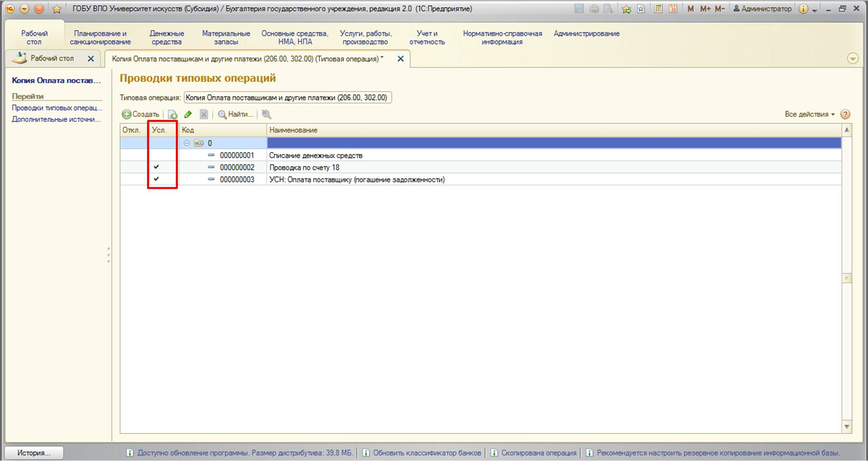The width and height of the screenshot is (868, 461).
Task: Toggle condition checkmark for entry 000000003
Action: [156, 179]
